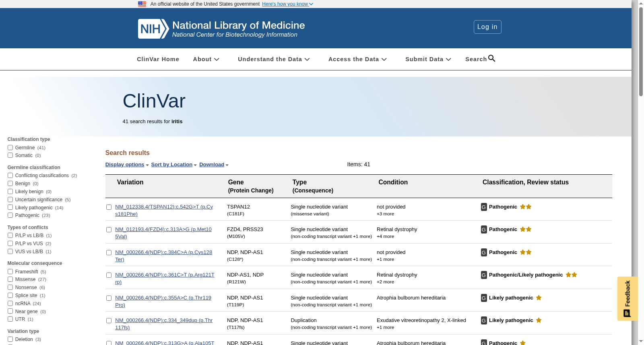The image size is (644, 345).
Task: Expand Here's how you know
Action: point(287,4)
